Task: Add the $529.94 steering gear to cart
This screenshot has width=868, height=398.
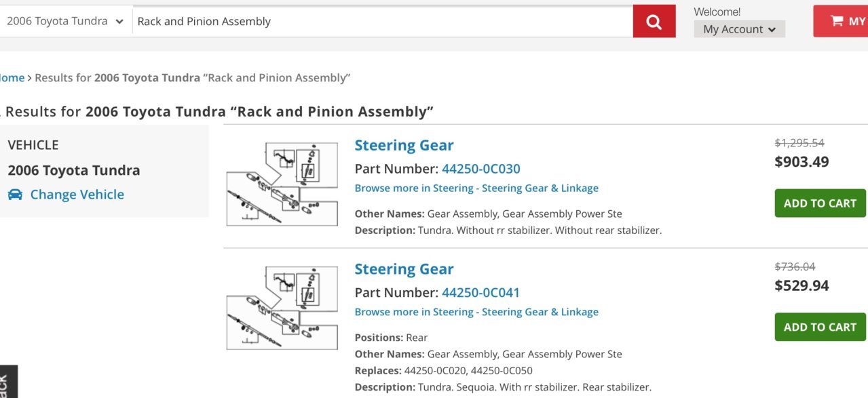Action: point(820,327)
